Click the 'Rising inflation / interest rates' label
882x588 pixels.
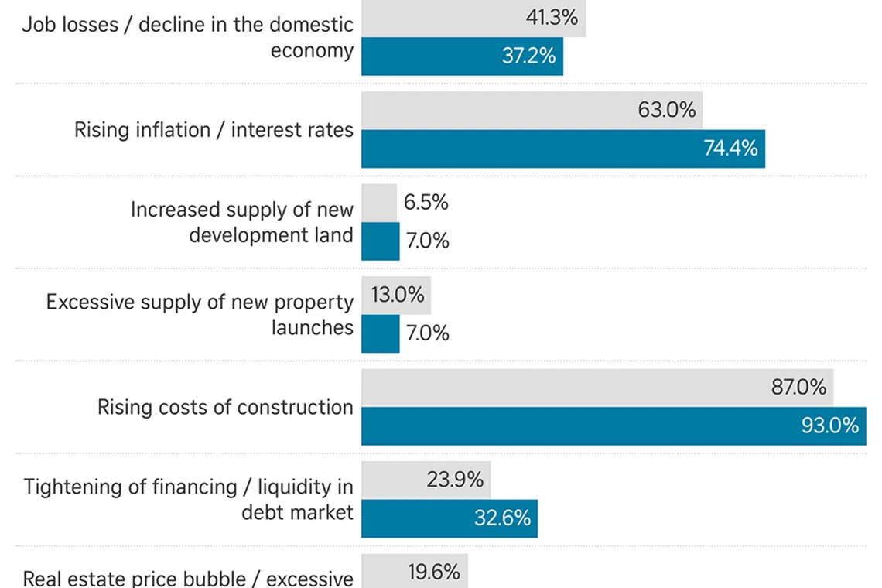click(214, 129)
